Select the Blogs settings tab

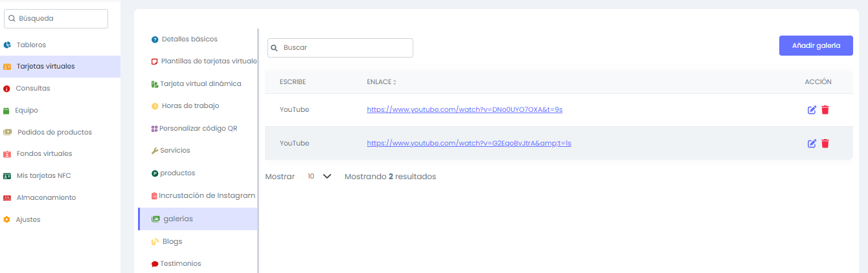(x=172, y=242)
